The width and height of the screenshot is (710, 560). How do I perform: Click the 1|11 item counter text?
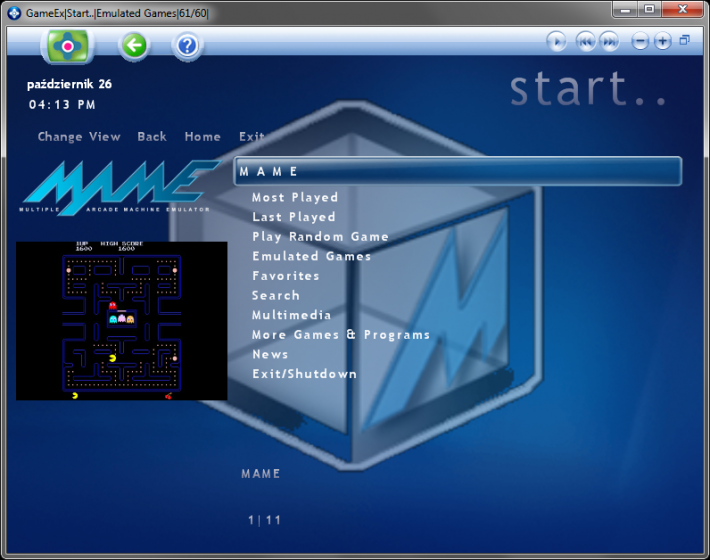pyautogui.click(x=264, y=520)
